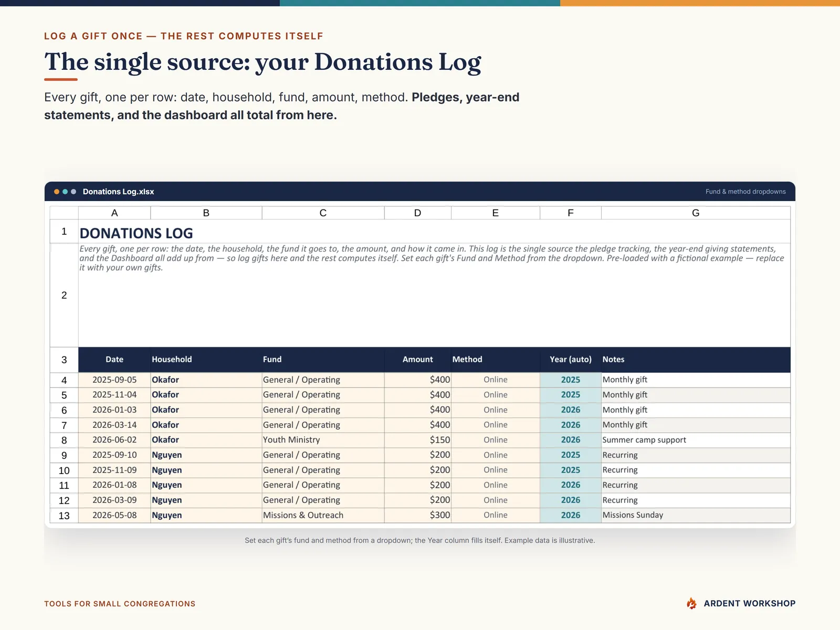Select column D header
The height and width of the screenshot is (630, 840).
point(417,213)
